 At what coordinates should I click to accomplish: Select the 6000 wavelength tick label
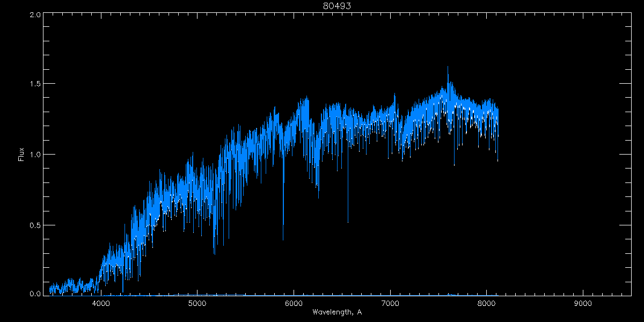[x=294, y=303]
